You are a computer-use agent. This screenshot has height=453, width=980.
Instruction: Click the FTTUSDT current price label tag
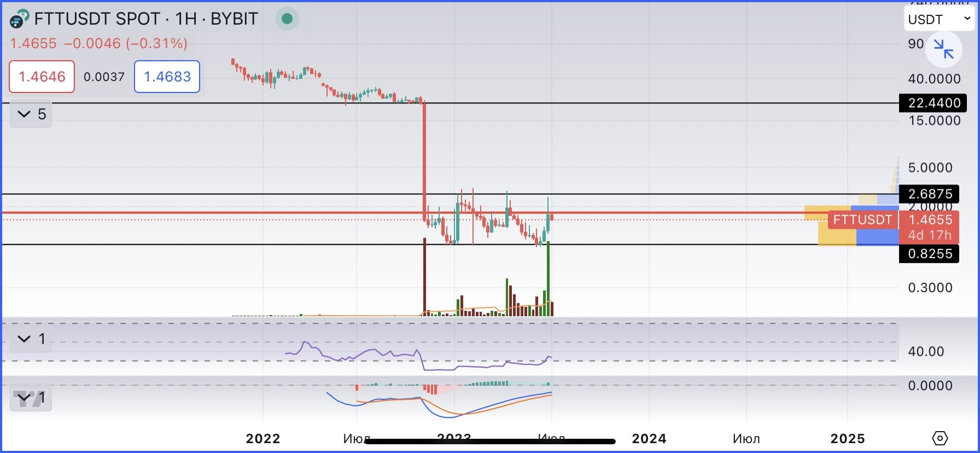click(862, 220)
